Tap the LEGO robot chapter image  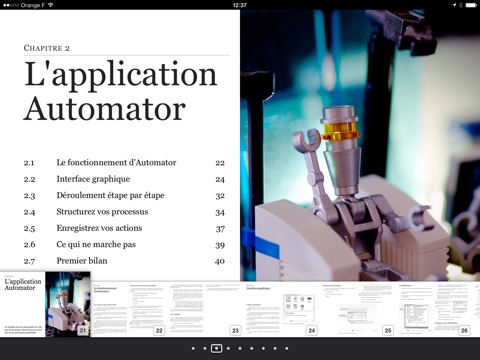point(360,145)
